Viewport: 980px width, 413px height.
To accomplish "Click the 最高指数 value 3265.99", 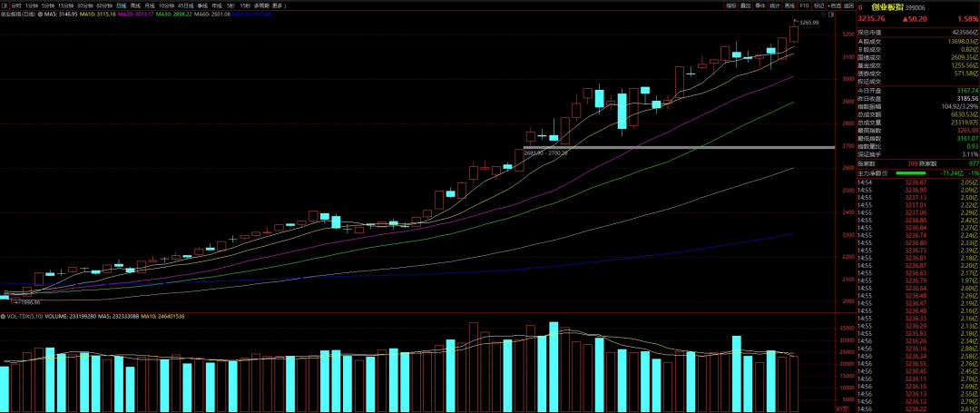I will [967, 131].
